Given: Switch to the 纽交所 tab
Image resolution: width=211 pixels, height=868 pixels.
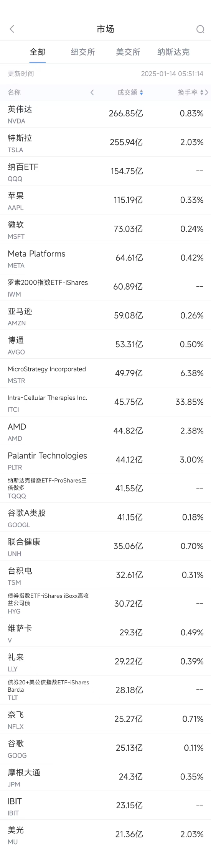Looking at the screenshot, I should [x=83, y=52].
